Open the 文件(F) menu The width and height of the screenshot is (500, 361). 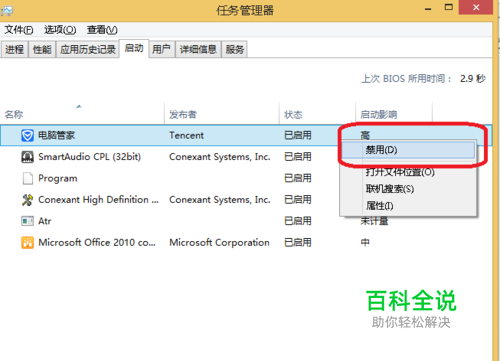click(x=19, y=30)
